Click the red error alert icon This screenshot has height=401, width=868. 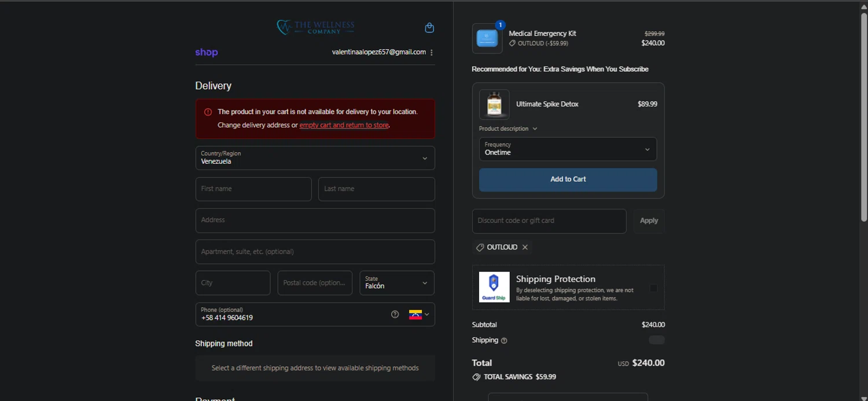coord(208,112)
